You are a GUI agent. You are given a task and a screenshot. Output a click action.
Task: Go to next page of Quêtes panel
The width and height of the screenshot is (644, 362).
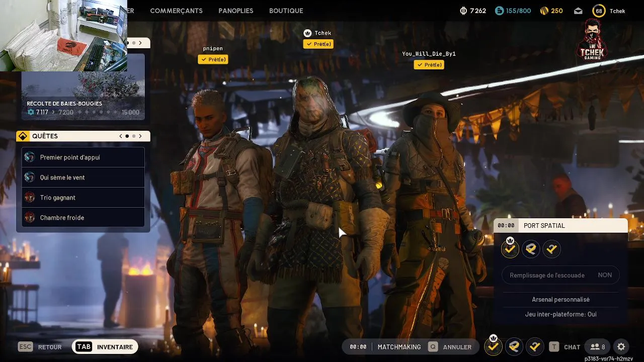pyautogui.click(x=140, y=136)
